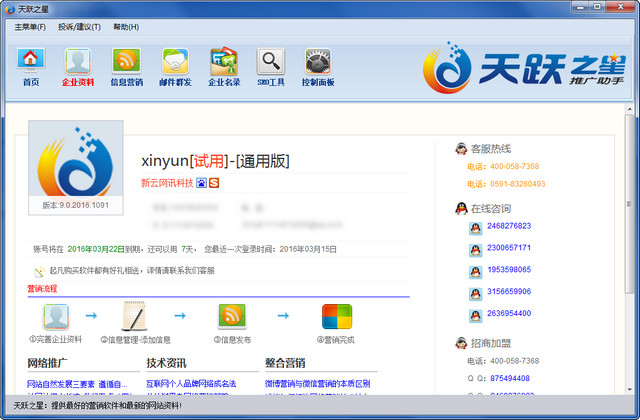Click the vertical scrollbar thumb
This screenshot has width=640, height=420.
pyautogui.click(x=629, y=204)
